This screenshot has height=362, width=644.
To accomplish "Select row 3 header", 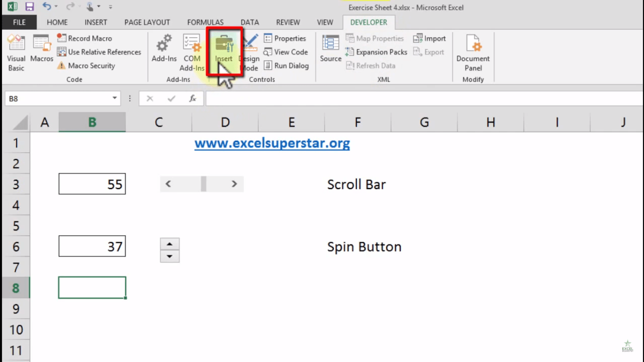I will [16, 184].
